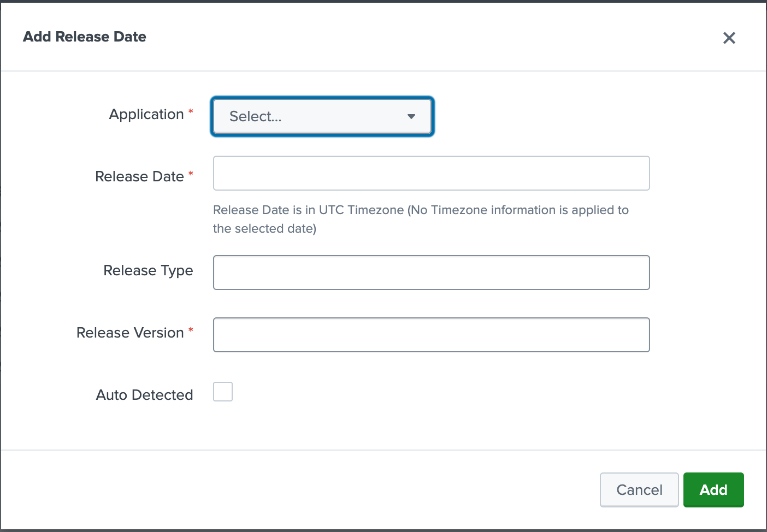Click the Application field label

pos(146,114)
